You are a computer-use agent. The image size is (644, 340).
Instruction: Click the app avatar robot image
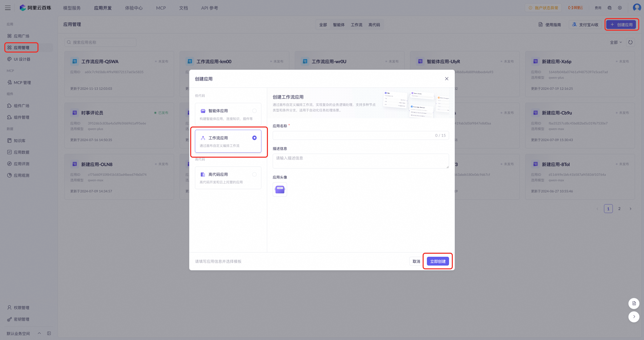[x=280, y=189]
